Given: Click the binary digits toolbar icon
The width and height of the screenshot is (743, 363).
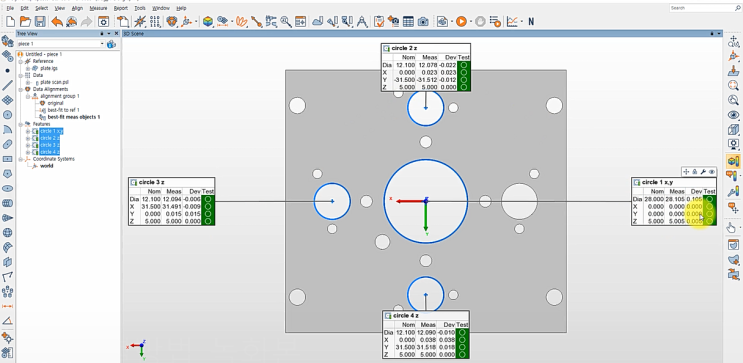Looking at the screenshot, I should [154, 21].
